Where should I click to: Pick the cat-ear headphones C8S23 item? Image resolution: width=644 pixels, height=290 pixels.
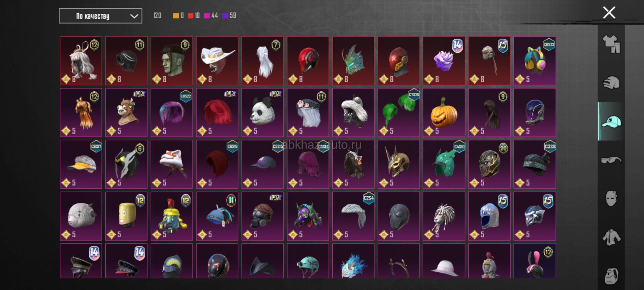535,61
